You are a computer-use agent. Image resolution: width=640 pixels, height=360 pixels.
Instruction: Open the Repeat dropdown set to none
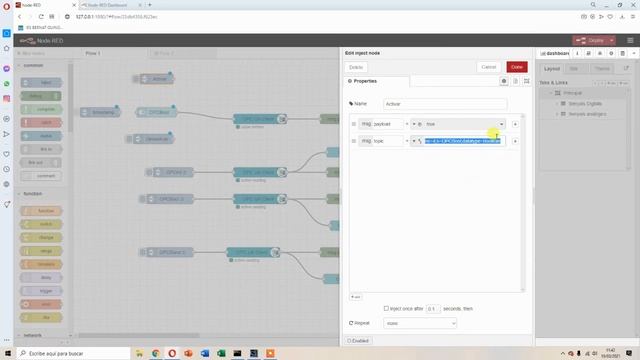(x=420, y=323)
